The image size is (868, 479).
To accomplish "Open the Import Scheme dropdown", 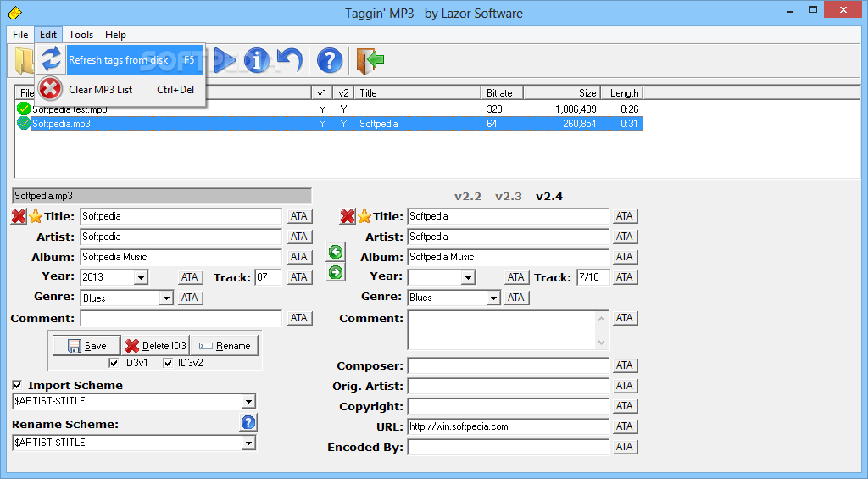I will [248, 402].
